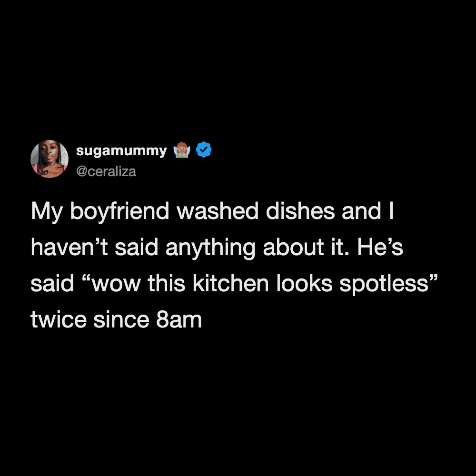Click the word "spotless" in the quote
Screen dimensions: 476x476
(x=384, y=284)
